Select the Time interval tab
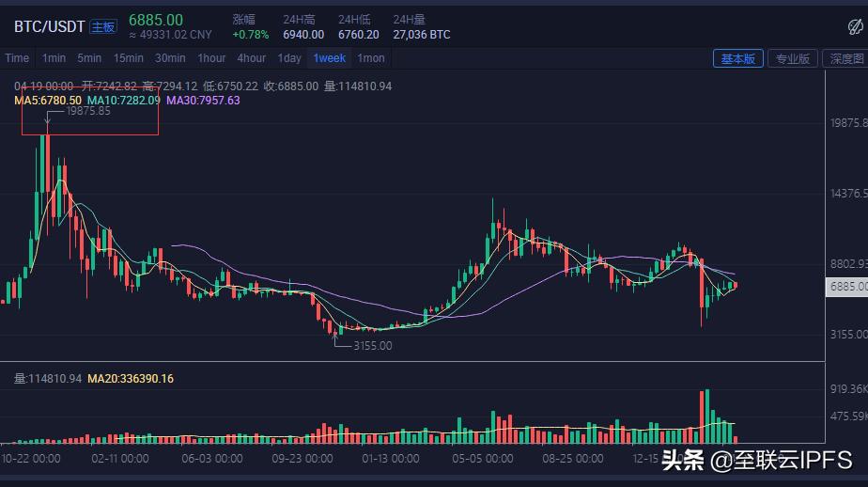 17,58
